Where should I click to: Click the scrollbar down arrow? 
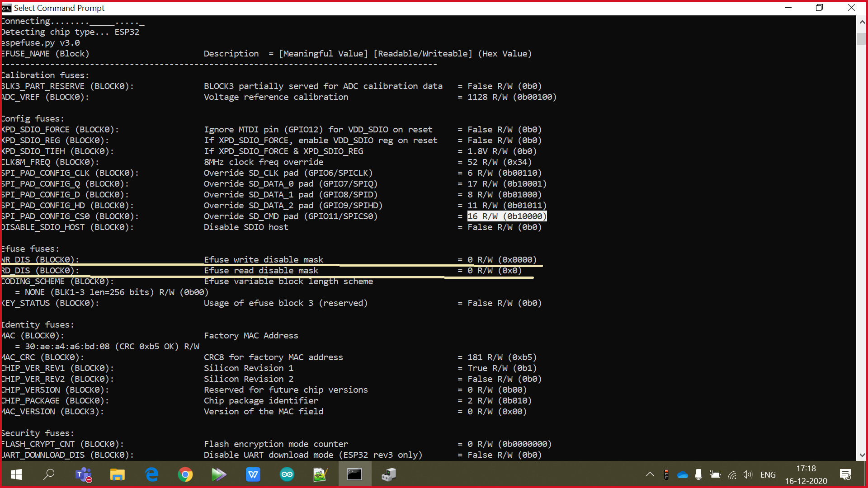click(x=862, y=455)
